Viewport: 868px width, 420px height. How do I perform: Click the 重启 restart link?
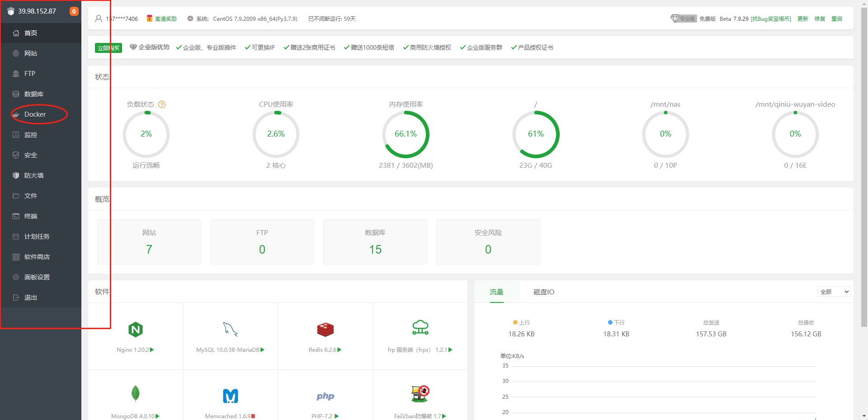837,19
